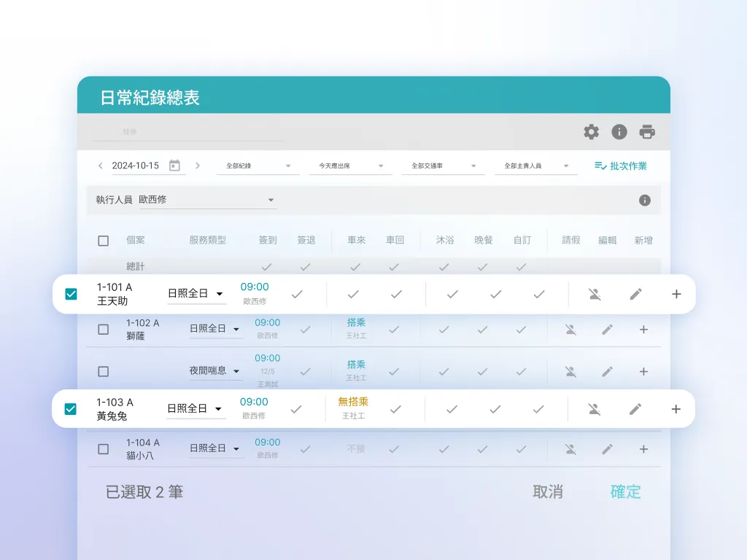The height and width of the screenshot is (560, 747).
Task: Mark 王天助 as on leave
Action: pyautogui.click(x=595, y=295)
